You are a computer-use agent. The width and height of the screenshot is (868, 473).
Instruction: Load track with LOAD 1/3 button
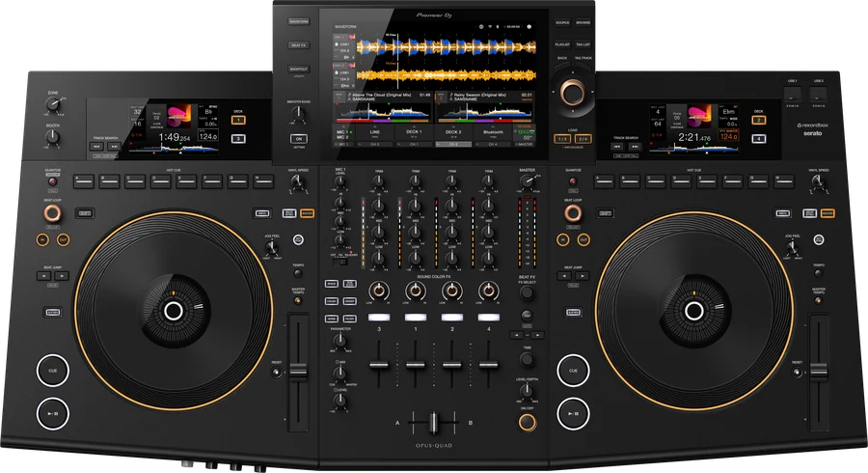562,139
